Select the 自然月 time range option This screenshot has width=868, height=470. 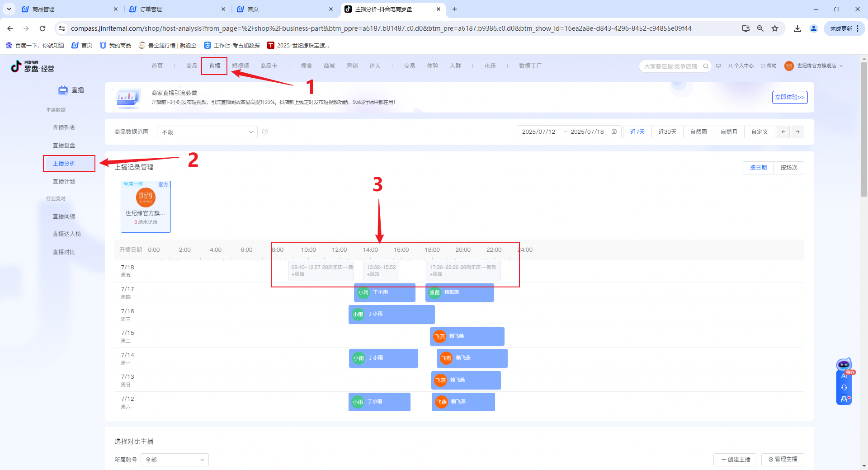coord(729,132)
